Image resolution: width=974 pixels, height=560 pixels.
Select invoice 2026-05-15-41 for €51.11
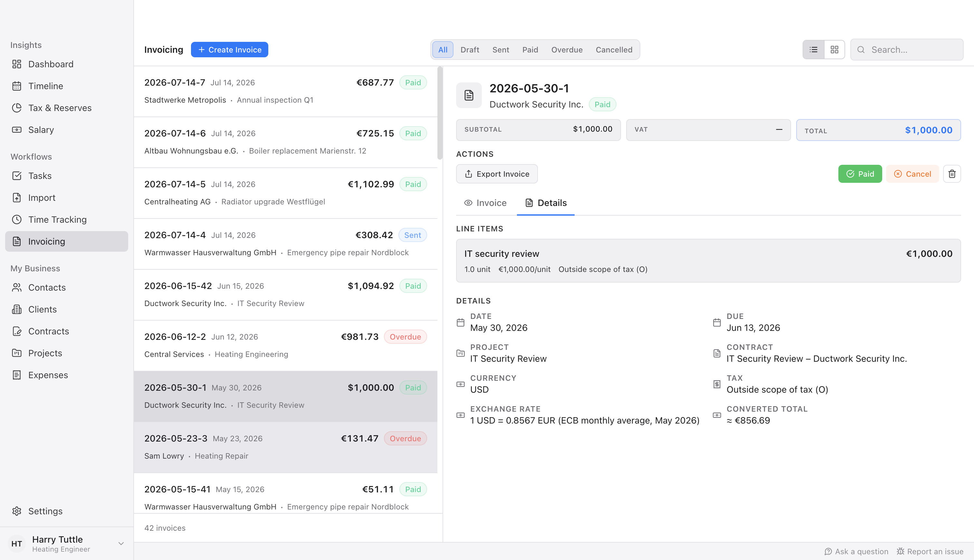pyautogui.click(x=286, y=494)
